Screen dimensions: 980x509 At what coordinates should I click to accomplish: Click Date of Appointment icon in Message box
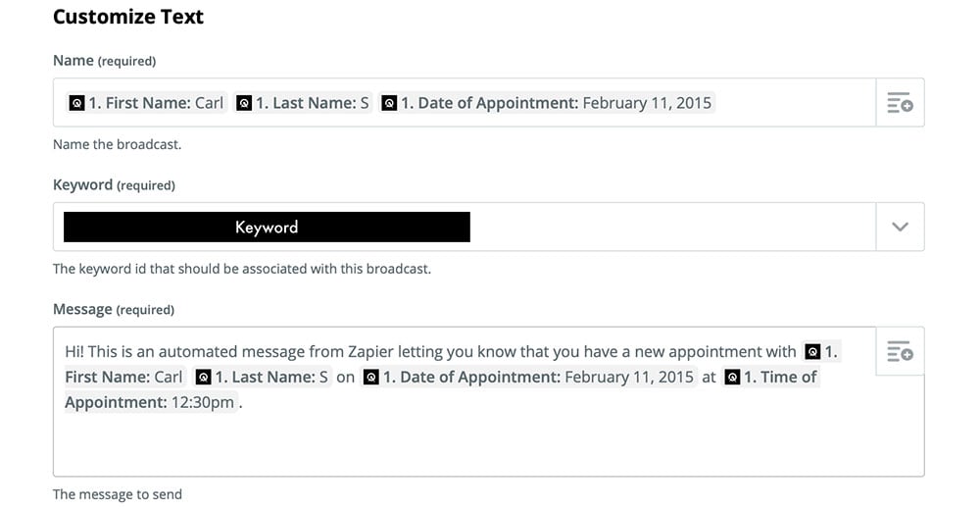click(371, 377)
